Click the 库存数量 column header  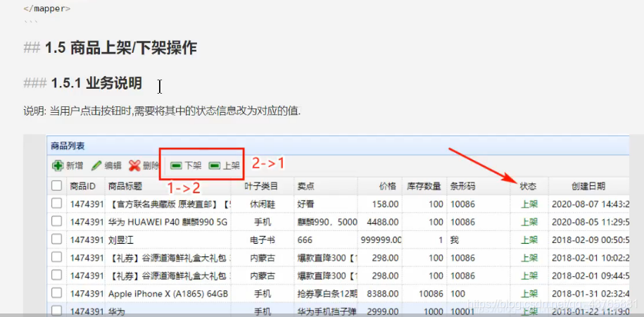pyautogui.click(x=424, y=186)
